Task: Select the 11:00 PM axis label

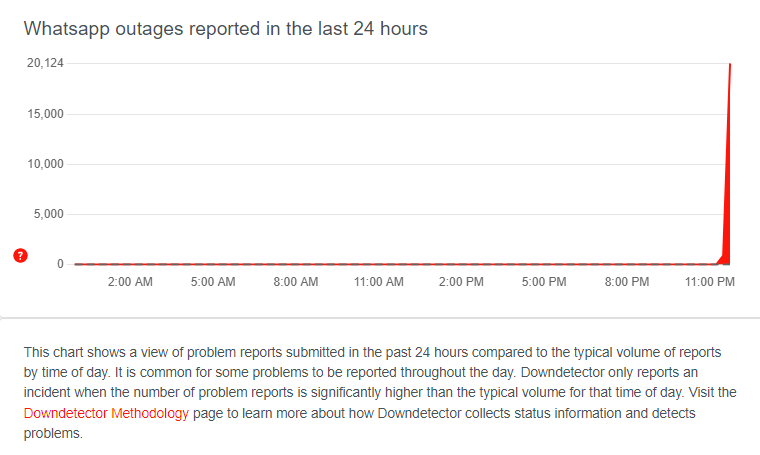Action: (710, 282)
